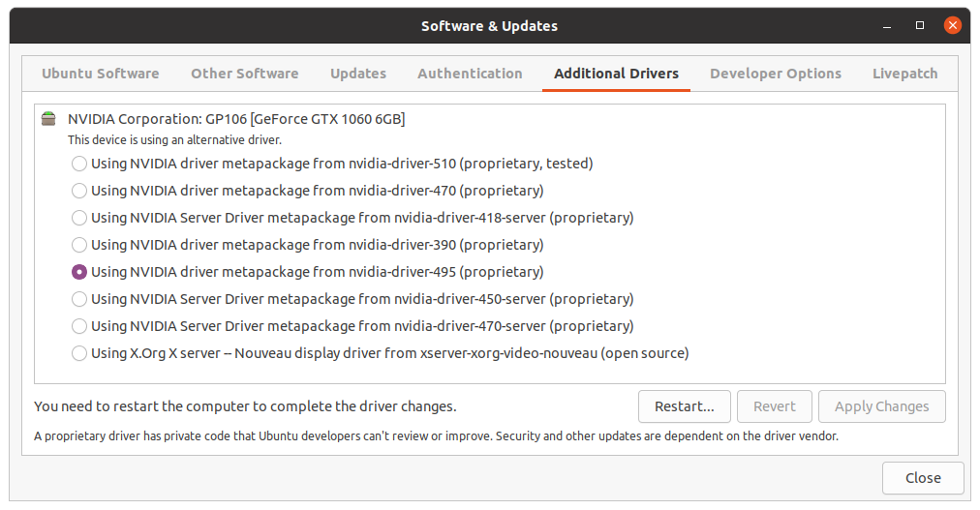Click the restart required status message
The width and height of the screenshot is (980, 510).
245,406
